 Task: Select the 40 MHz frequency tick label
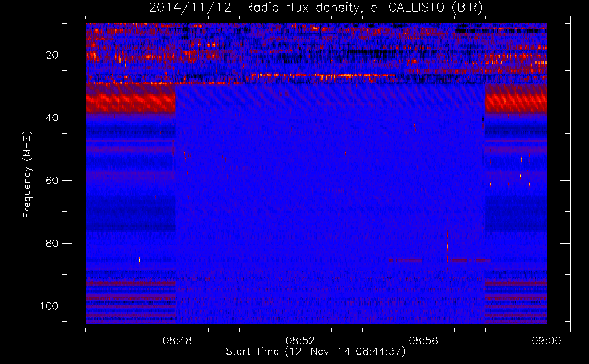click(x=52, y=118)
